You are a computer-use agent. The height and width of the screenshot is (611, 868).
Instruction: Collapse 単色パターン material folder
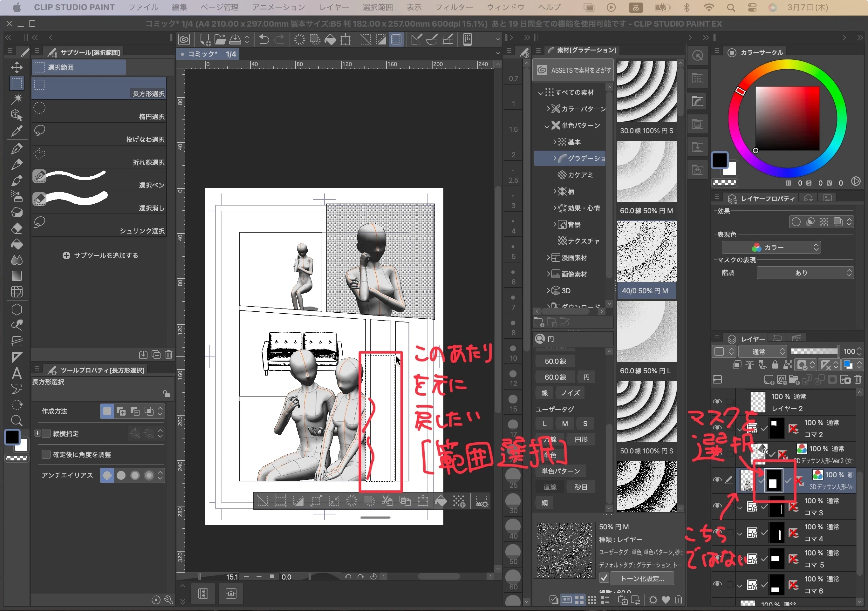[547, 126]
